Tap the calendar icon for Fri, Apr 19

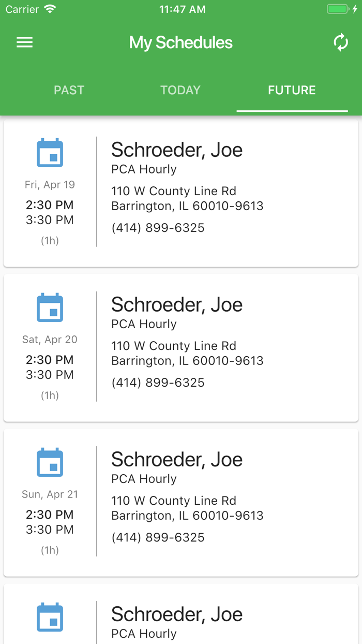(x=49, y=152)
